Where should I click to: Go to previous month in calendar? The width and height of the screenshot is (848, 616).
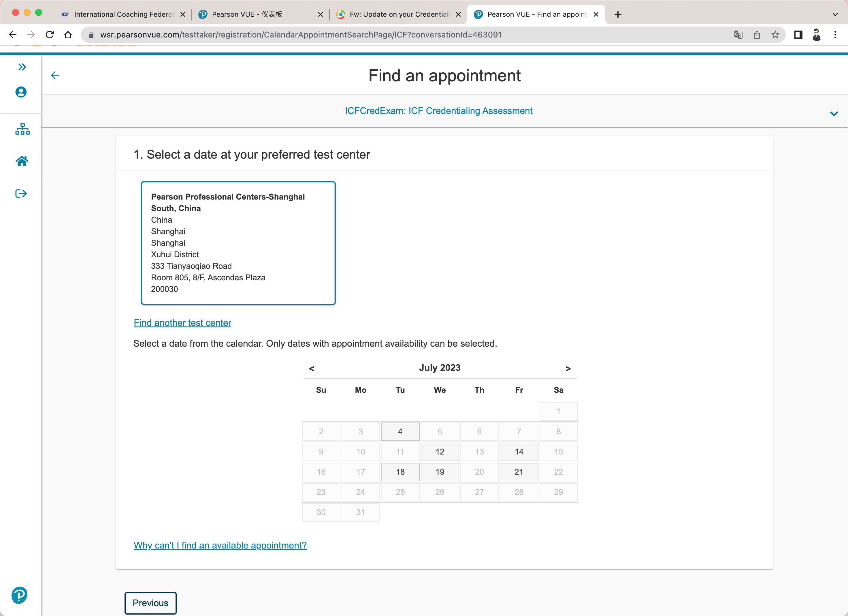312,368
